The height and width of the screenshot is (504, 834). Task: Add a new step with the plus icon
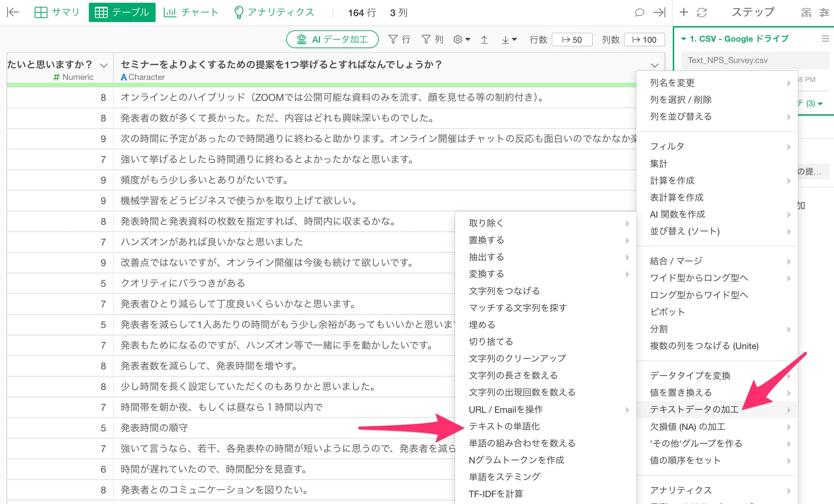tap(684, 12)
